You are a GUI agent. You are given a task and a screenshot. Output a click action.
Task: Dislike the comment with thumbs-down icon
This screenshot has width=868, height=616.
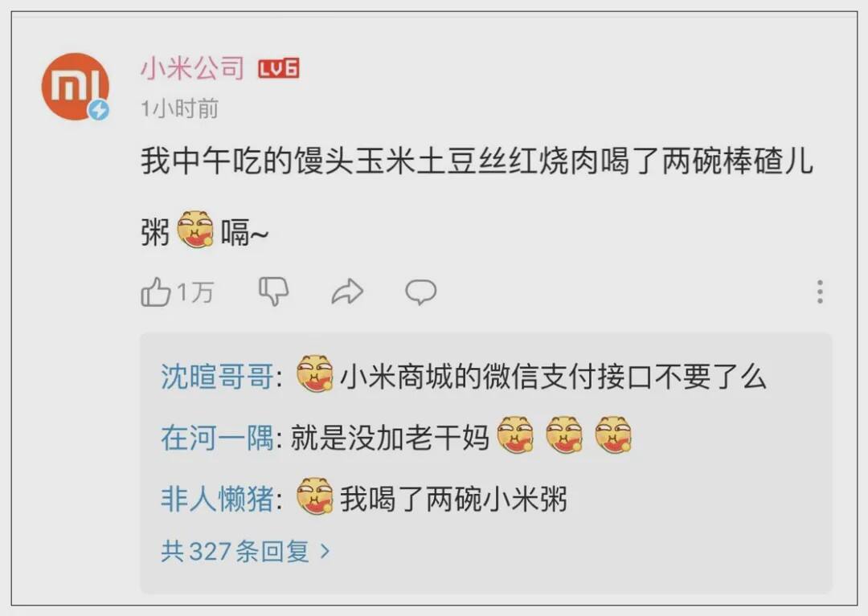[274, 292]
